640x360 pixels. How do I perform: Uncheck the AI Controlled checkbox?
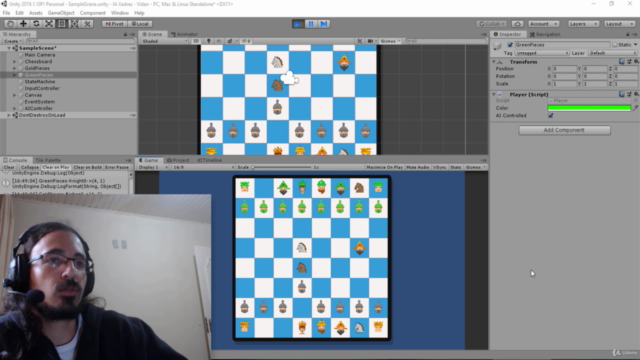551,116
